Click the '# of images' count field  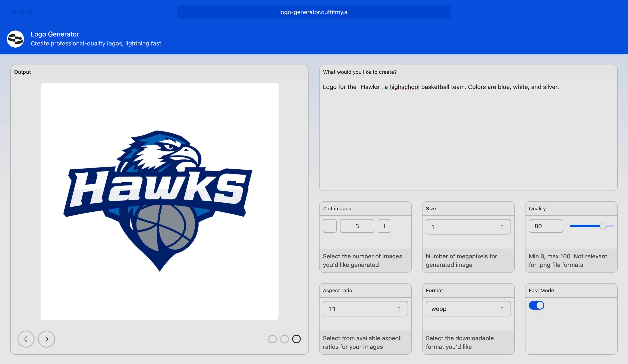point(357,226)
